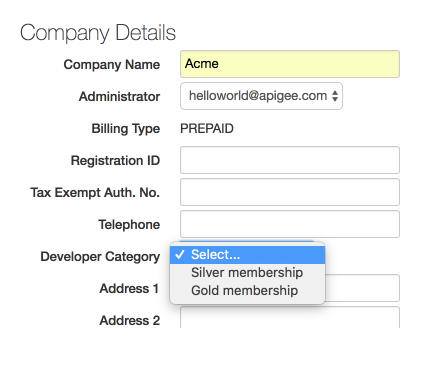Viewport: 427px width, 367px height.
Task: Click the Developer Category label
Action: point(100,257)
